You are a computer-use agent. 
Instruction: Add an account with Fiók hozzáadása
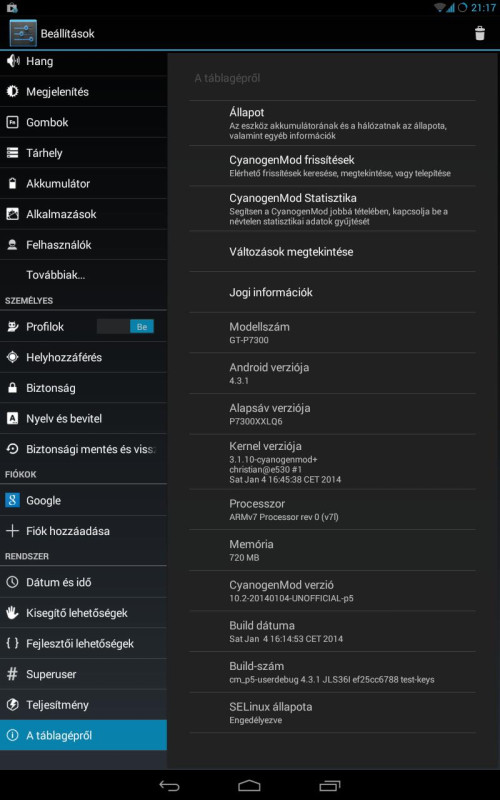coord(83,531)
